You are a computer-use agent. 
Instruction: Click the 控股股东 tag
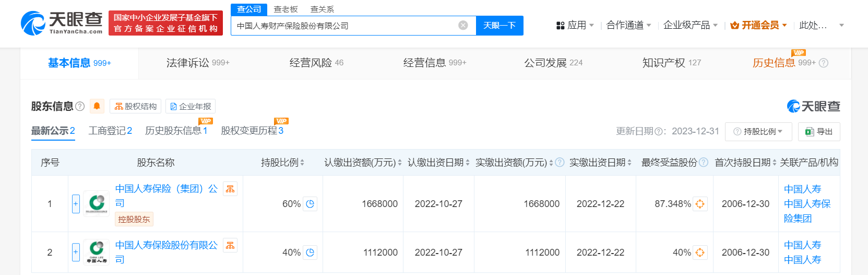[x=134, y=219]
